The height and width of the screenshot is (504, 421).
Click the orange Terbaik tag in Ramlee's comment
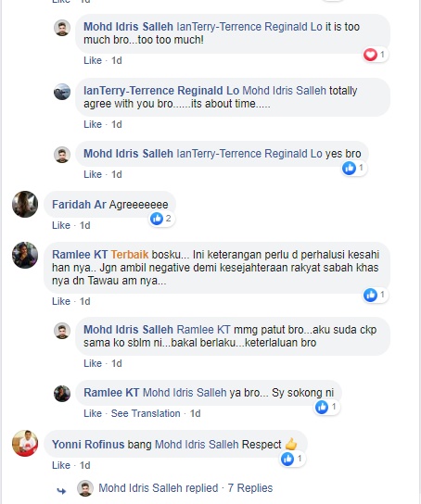pos(130,255)
